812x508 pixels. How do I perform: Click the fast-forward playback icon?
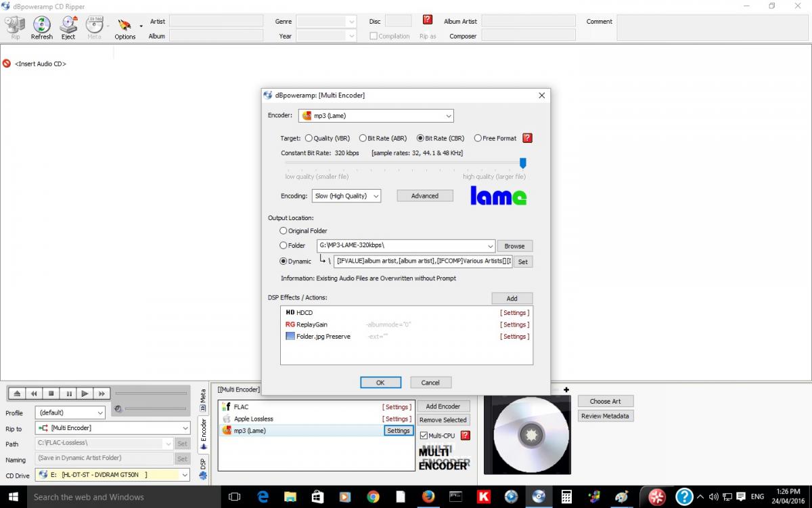pos(101,394)
